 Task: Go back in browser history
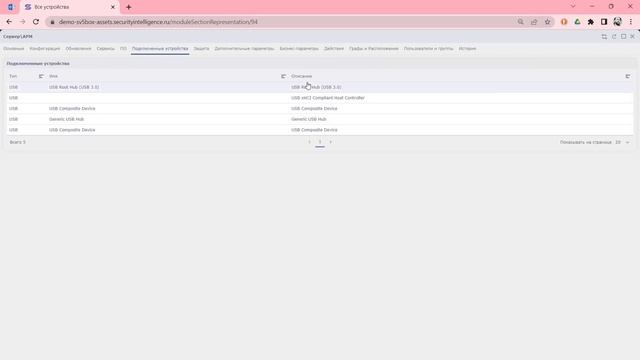[x=9, y=22]
